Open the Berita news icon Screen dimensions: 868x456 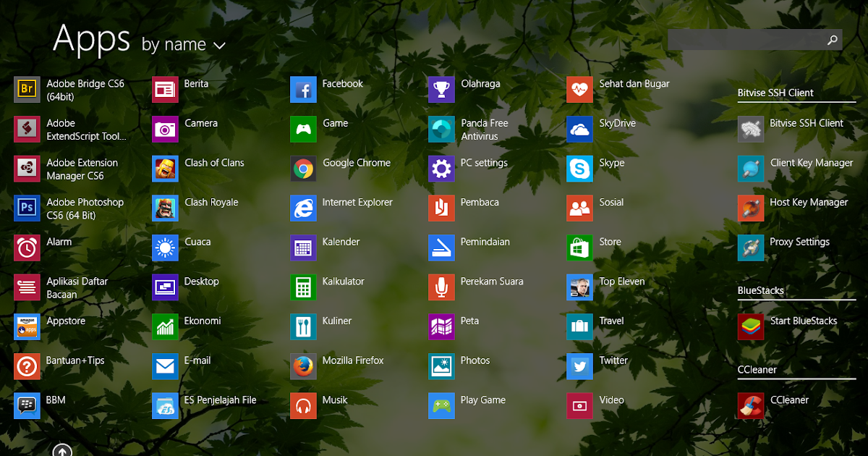point(165,90)
